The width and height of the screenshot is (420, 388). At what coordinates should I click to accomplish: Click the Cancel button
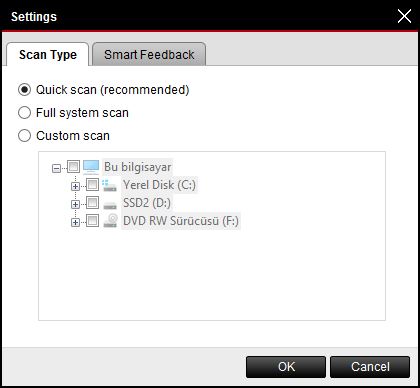click(x=370, y=367)
